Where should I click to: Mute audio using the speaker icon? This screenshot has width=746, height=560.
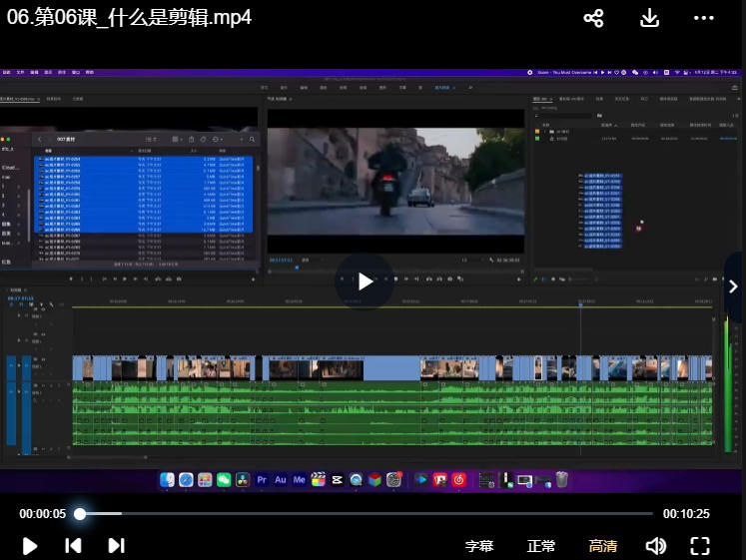[x=655, y=546]
